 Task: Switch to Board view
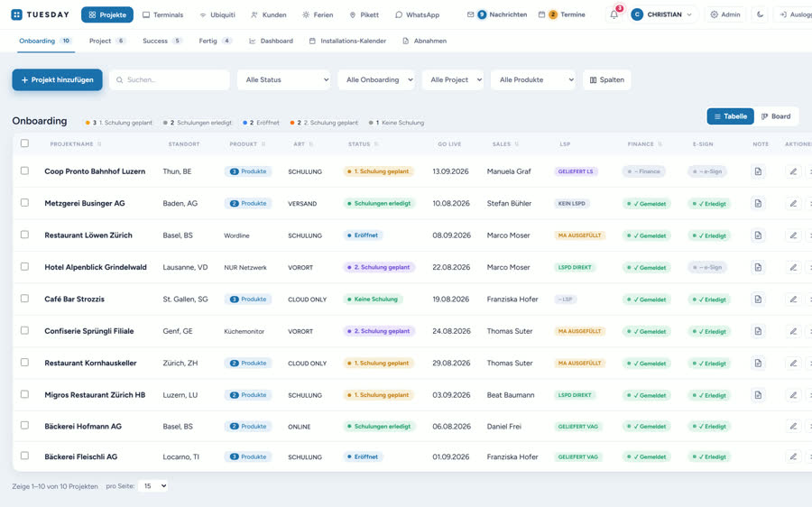[776, 116]
